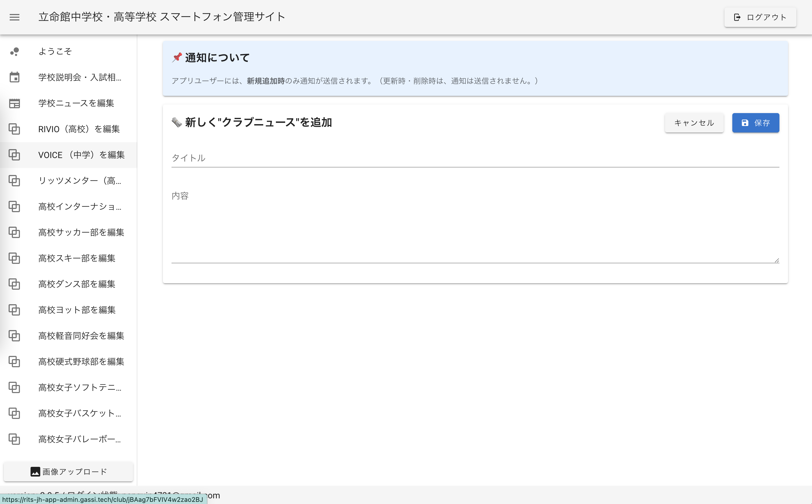This screenshot has width=812, height=504.
Task: Open 高校軽音同好会を編集 sidebar entry
Action: tap(81, 336)
